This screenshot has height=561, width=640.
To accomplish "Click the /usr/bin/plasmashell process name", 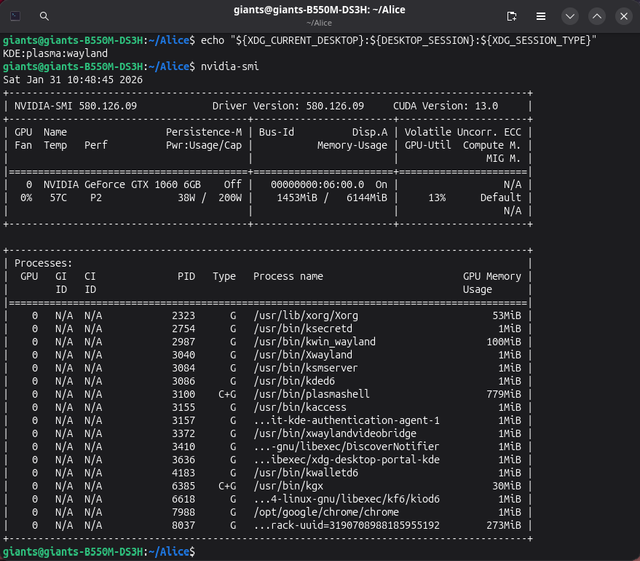I will 311,394.
